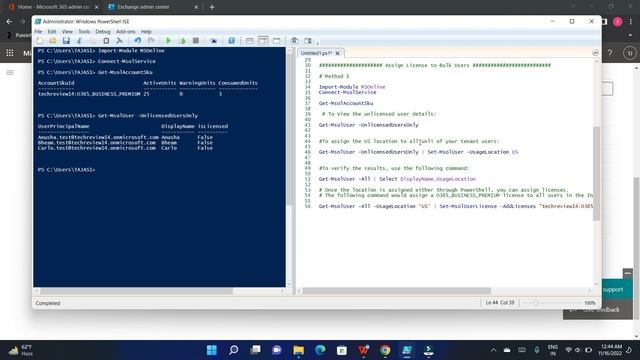Viewport: 640px width, 360px height.
Task: Undo the last edit in ISE
Action: pyautogui.click(x=138, y=41)
